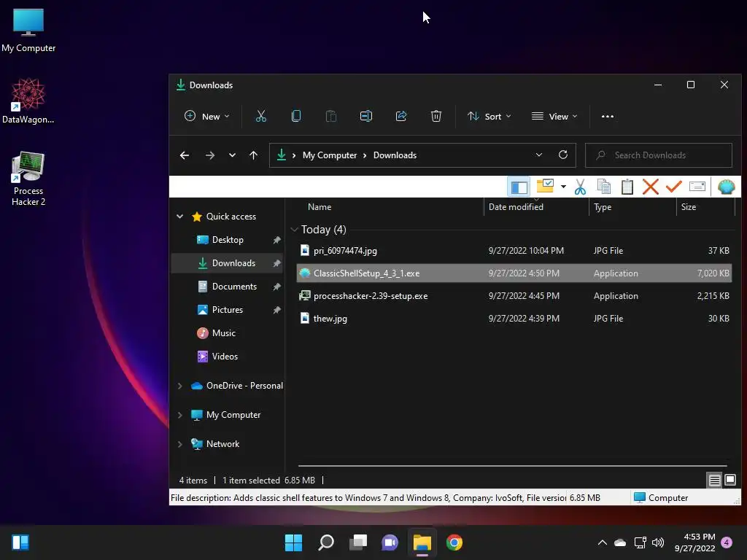Click the Delete trash icon in command bar
This screenshot has width=747, height=560.
[436, 116]
